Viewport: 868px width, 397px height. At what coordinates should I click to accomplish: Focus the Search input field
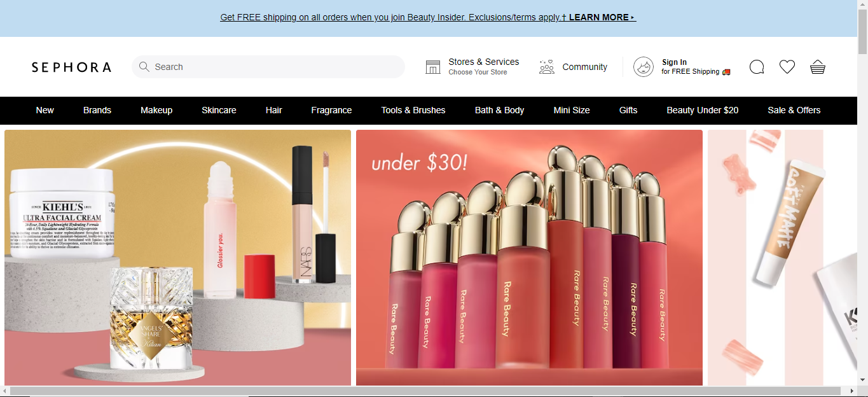[x=268, y=67]
